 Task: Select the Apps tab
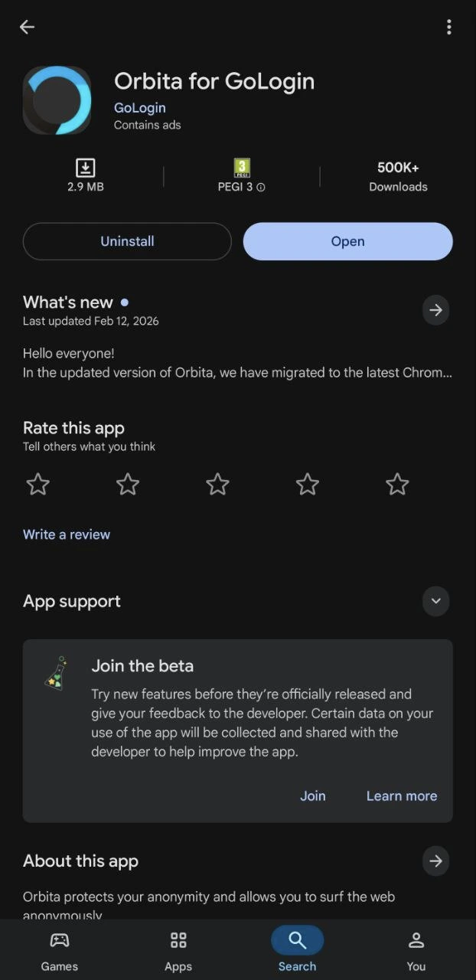click(x=178, y=949)
